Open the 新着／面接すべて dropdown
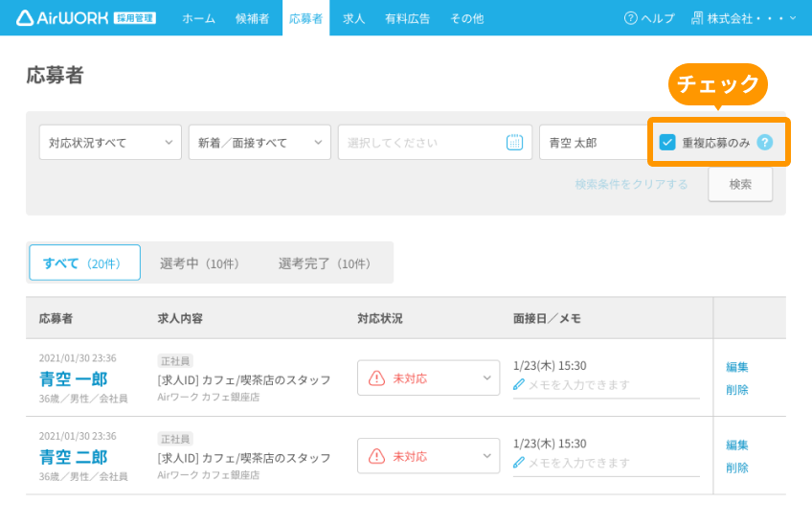Viewport: 812px width, 526px height. [259, 142]
